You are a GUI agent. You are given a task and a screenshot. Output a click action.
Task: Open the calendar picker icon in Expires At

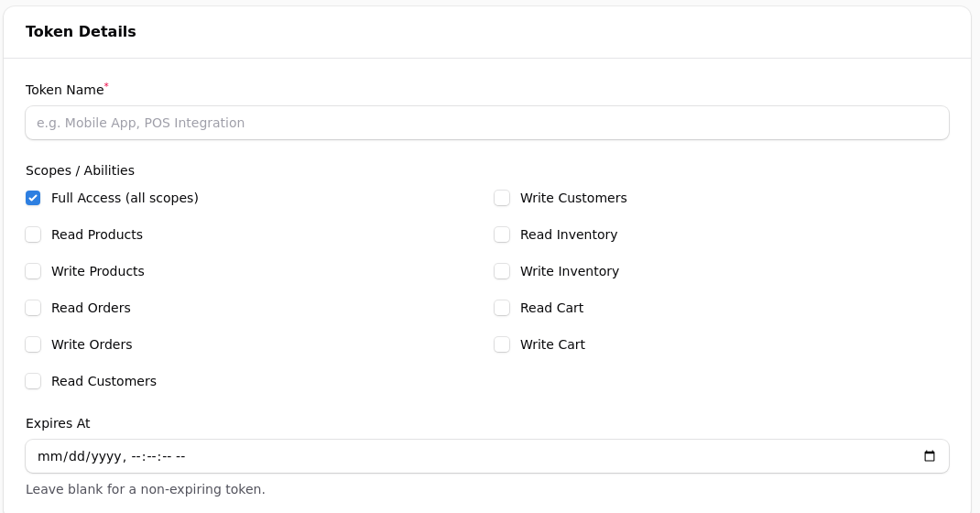pos(930,456)
